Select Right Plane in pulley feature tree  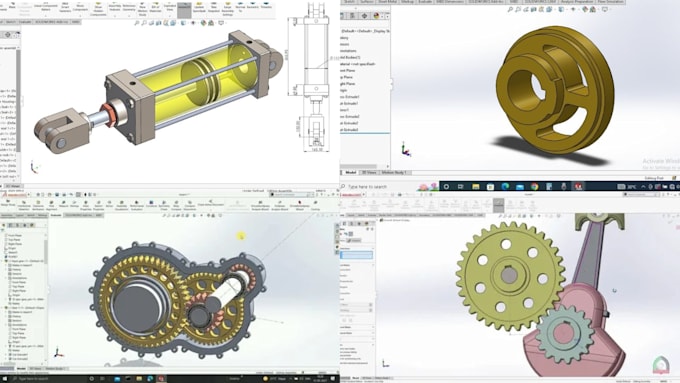[348, 84]
